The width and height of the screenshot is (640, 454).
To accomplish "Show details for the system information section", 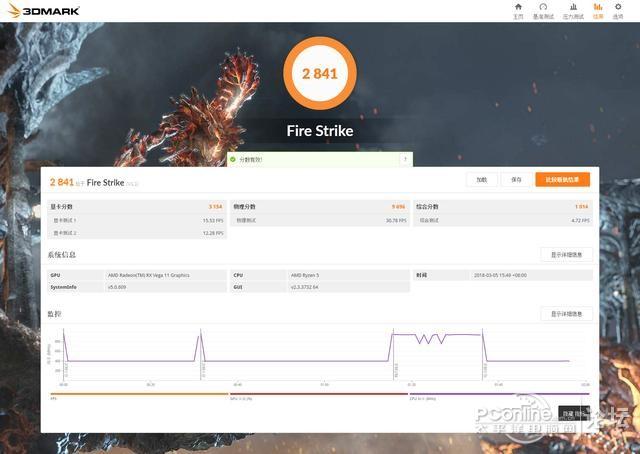I will (567, 255).
